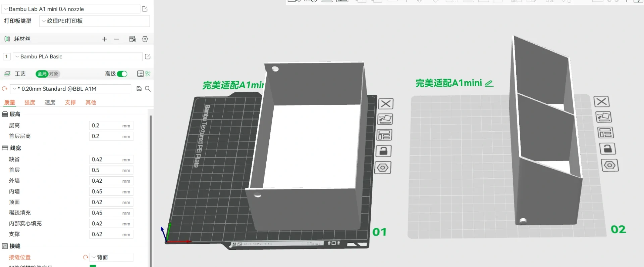Select the 其他 tab
Image resolution: width=644 pixels, height=267 pixels.
tap(91, 102)
